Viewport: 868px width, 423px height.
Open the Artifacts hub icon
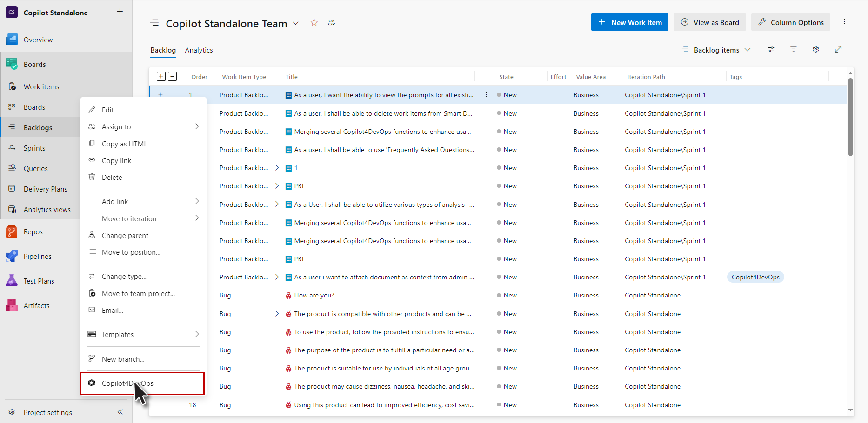point(12,305)
